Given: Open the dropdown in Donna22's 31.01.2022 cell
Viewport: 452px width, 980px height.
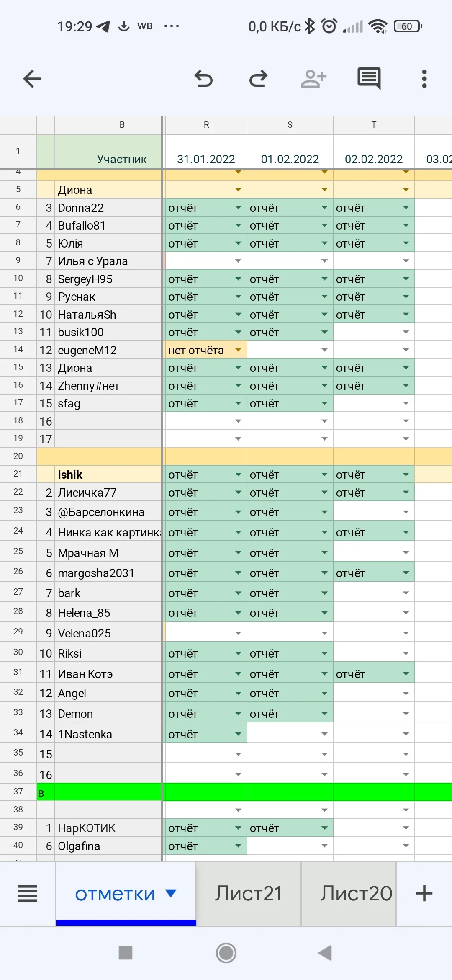Looking at the screenshot, I should click(238, 207).
